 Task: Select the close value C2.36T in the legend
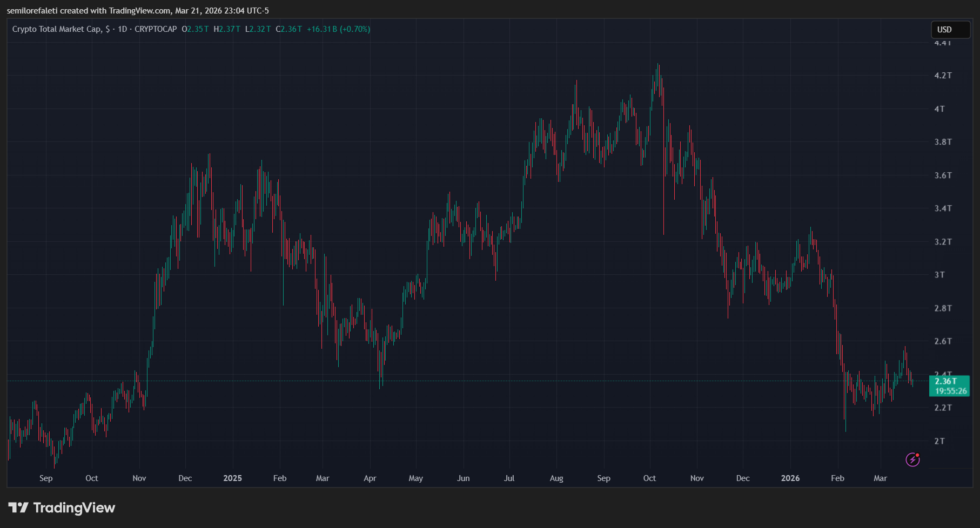tap(289, 29)
